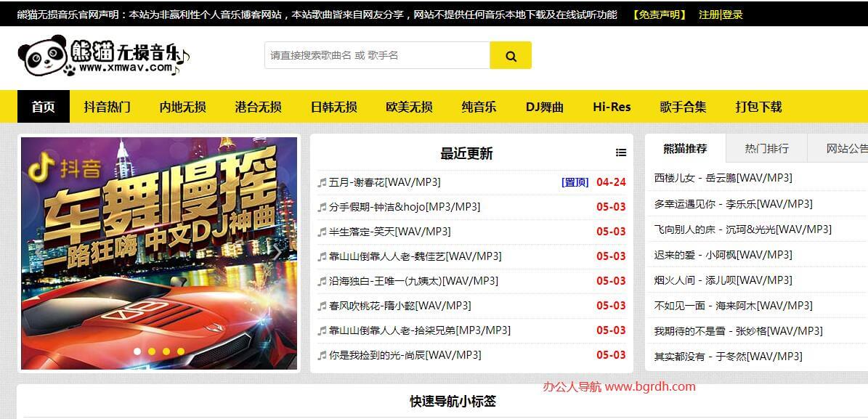Open the 车舞慢摇 DJ banner image

coord(158,240)
